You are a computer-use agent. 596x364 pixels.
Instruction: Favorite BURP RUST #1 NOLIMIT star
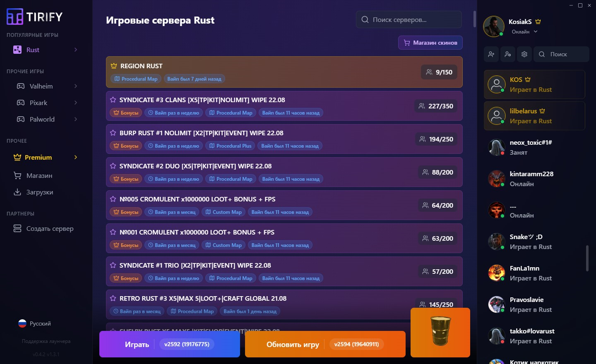(x=113, y=133)
